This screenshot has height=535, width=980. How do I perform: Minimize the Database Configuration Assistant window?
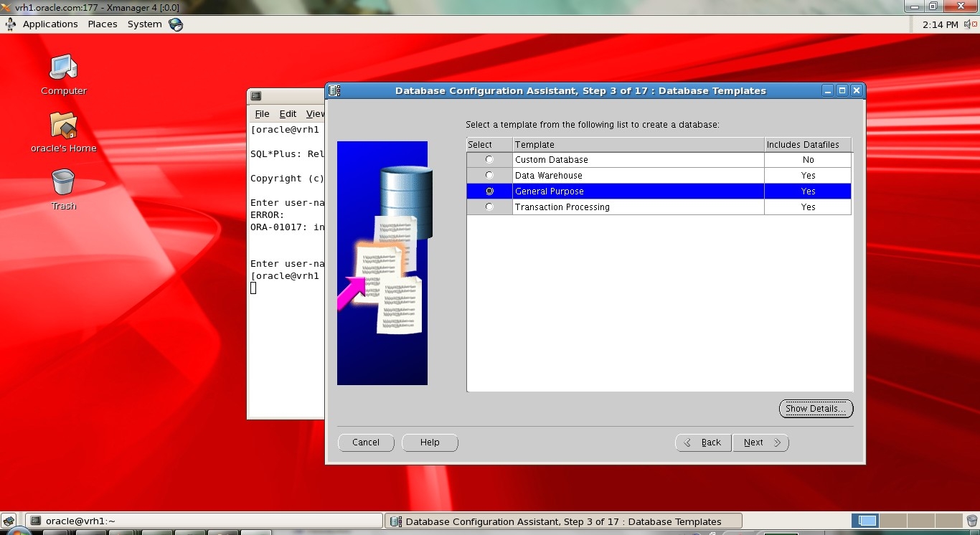coord(829,91)
